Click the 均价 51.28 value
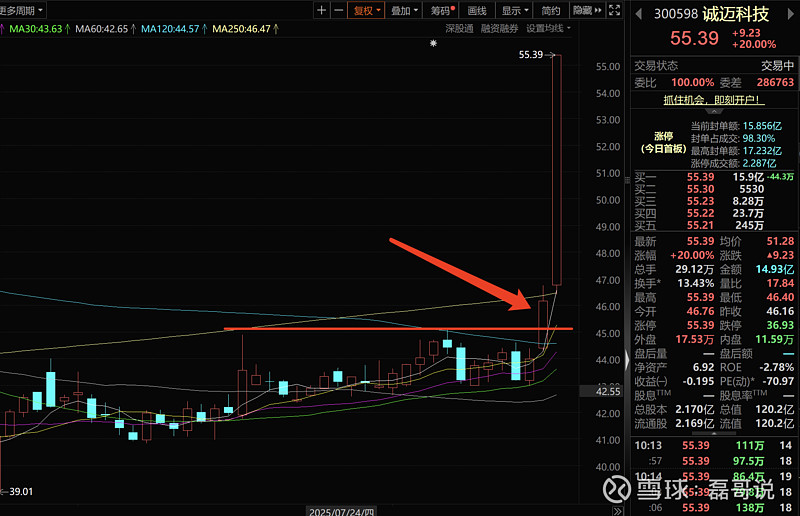 click(780, 241)
